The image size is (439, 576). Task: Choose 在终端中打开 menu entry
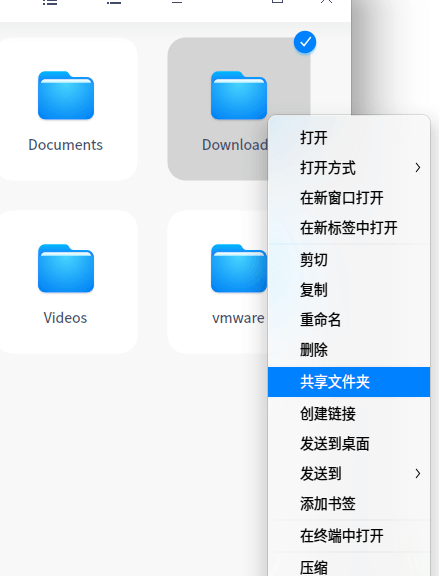pos(349,536)
